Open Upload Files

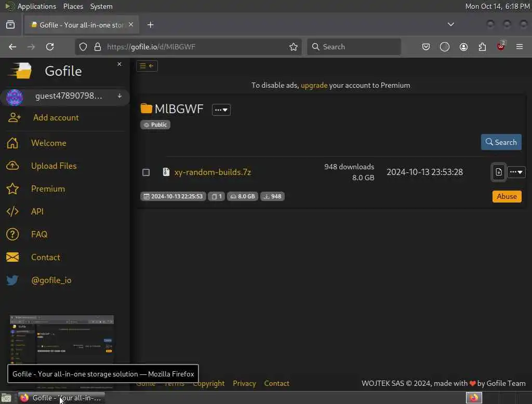[54, 166]
